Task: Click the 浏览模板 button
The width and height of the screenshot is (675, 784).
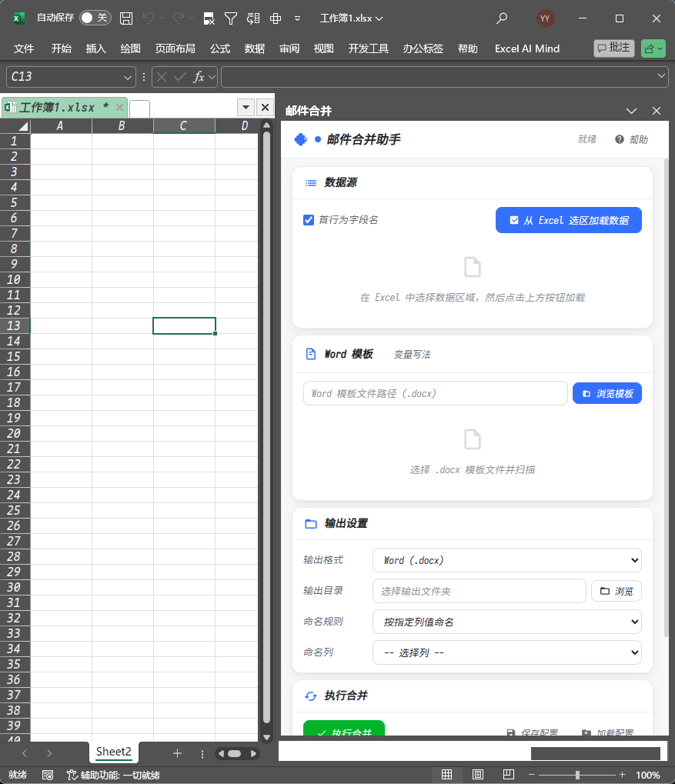Action: pos(607,393)
